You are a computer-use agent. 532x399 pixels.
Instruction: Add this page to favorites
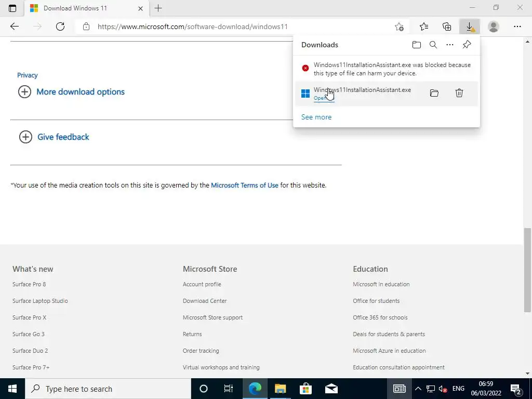tap(400, 26)
